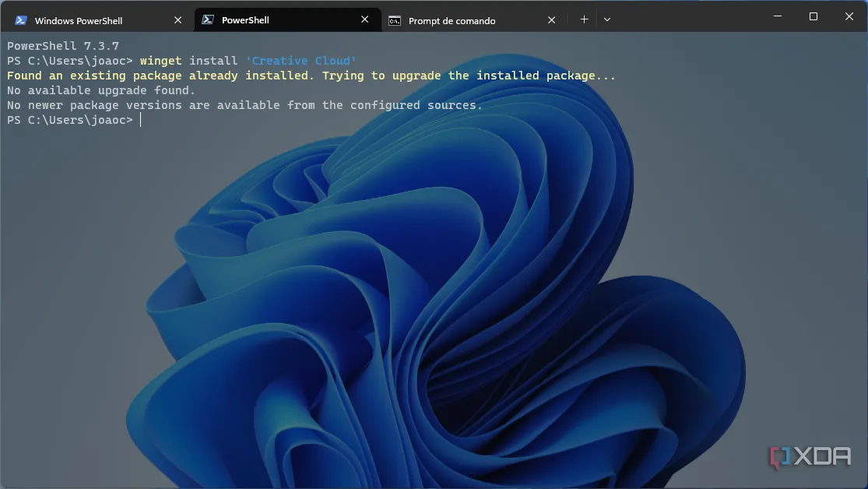The width and height of the screenshot is (868, 489).
Task: Select the PowerShell tab title
Action: click(245, 20)
